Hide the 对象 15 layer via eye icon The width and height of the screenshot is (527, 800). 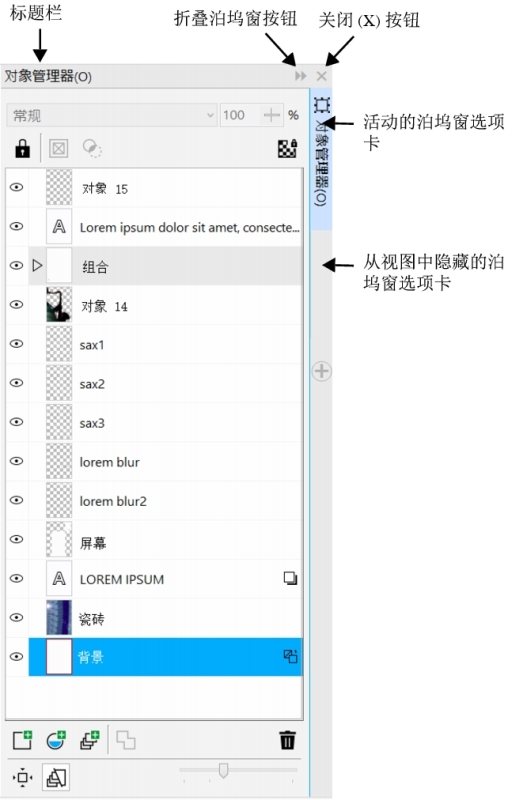pos(17,187)
